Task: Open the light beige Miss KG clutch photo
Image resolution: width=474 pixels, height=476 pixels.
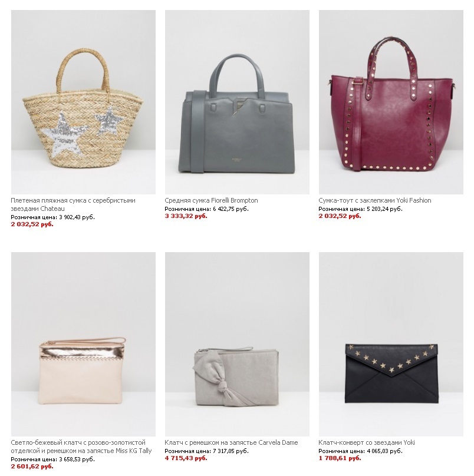Action: 83,344
